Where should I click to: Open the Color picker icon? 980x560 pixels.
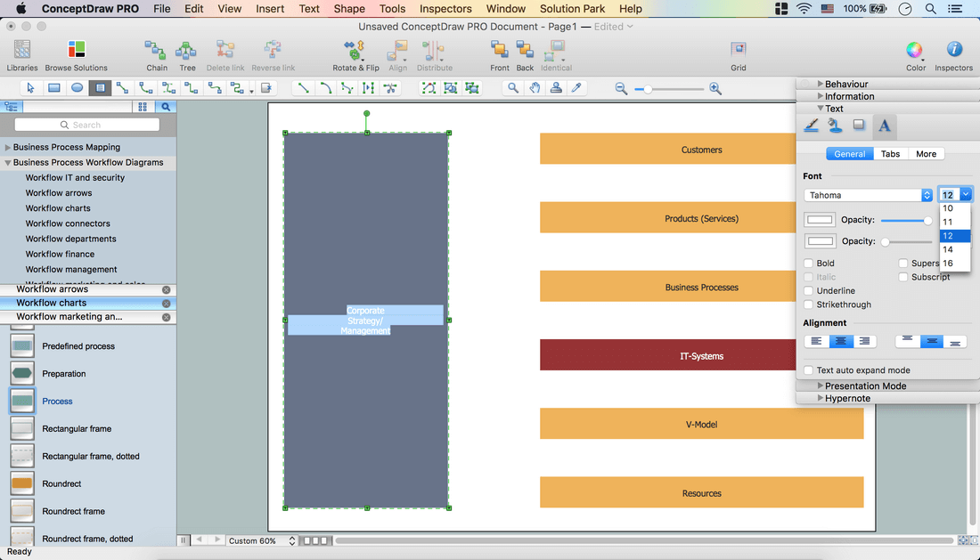point(915,51)
